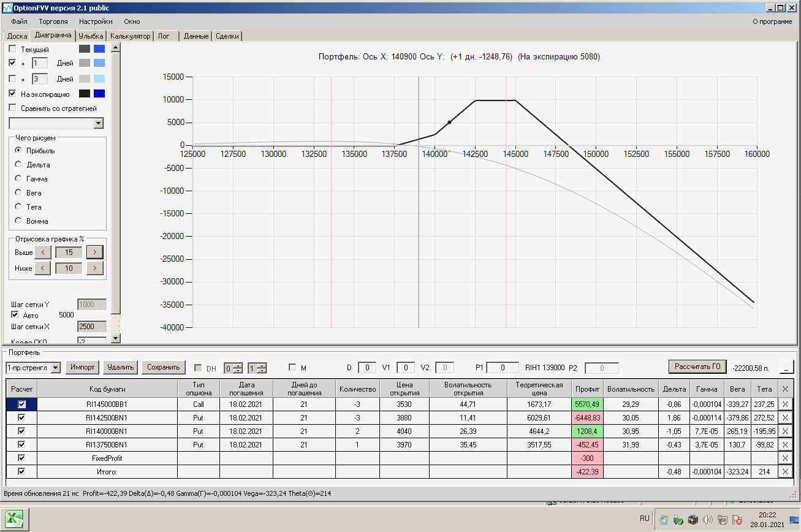Open the 1-пр.стренгл portfolio dropdown
The height and width of the screenshot is (532, 801).
point(56,368)
